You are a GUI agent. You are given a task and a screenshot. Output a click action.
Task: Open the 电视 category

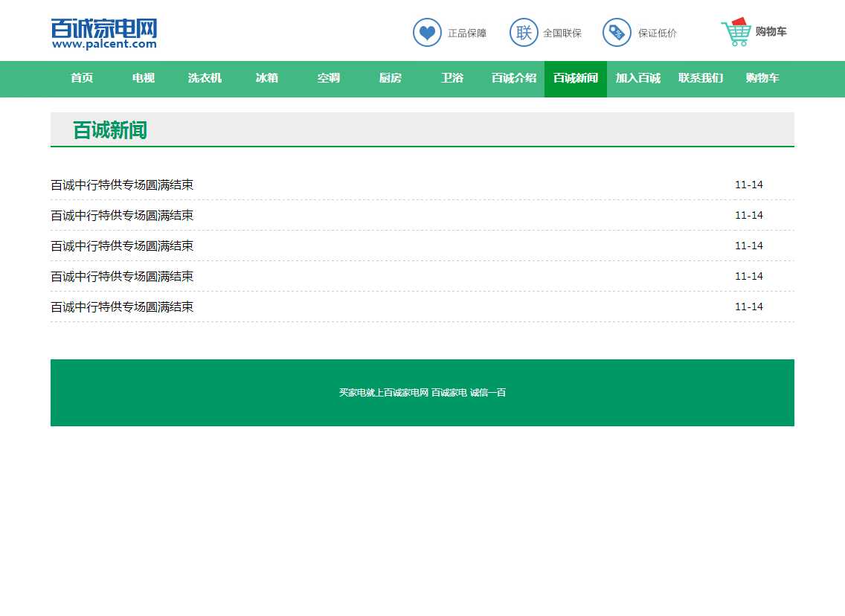[x=144, y=78]
